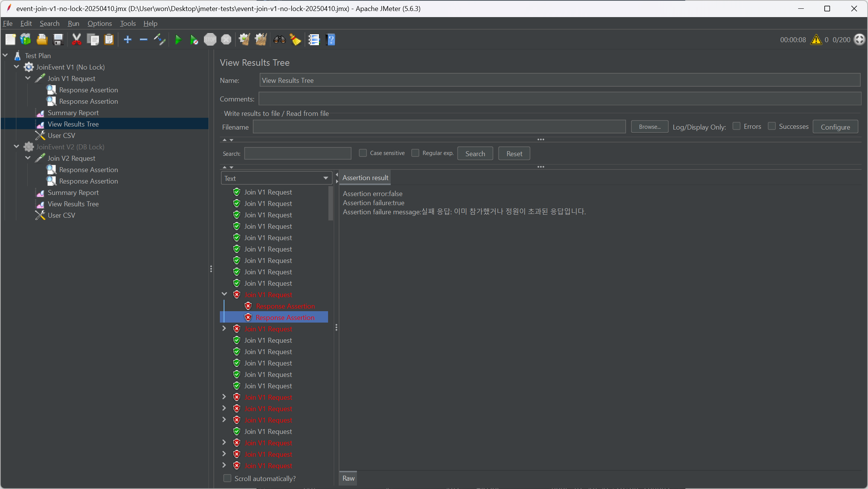Viewport: 868px width, 489px height.
Task: Click the Start no pauses icon
Action: pyautogui.click(x=194, y=40)
